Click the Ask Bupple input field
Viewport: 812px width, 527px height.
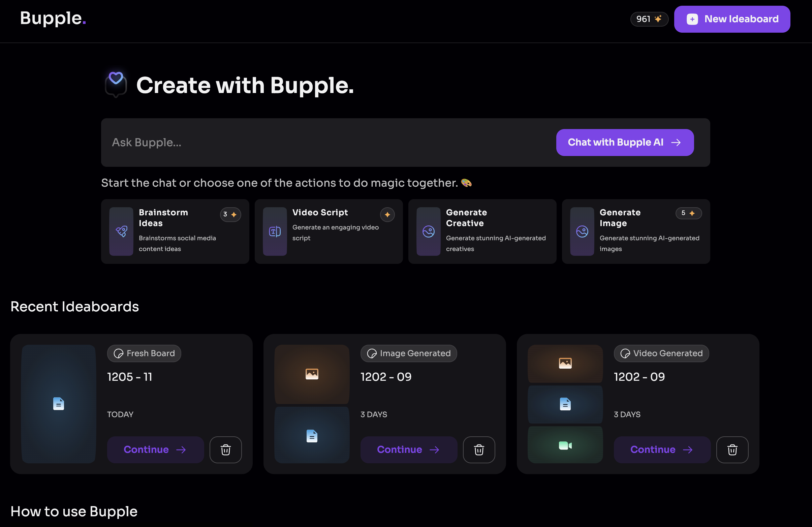point(327,143)
